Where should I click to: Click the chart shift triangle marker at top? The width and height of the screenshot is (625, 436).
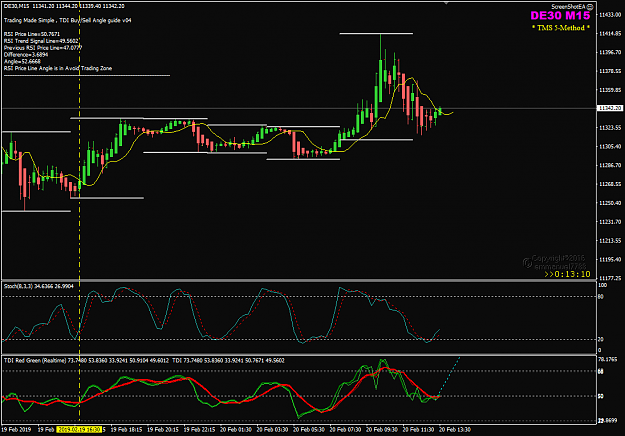click(446, 3)
